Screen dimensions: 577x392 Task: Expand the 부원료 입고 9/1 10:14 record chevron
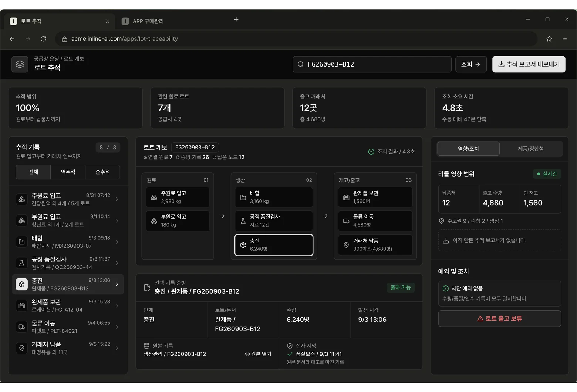[117, 220]
